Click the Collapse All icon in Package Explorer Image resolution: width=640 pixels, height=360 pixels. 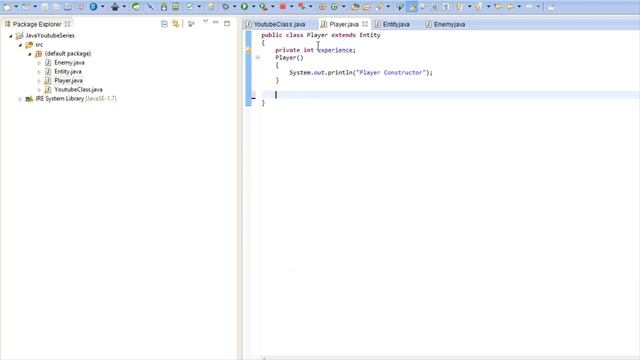pyautogui.click(x=164, y=24)
